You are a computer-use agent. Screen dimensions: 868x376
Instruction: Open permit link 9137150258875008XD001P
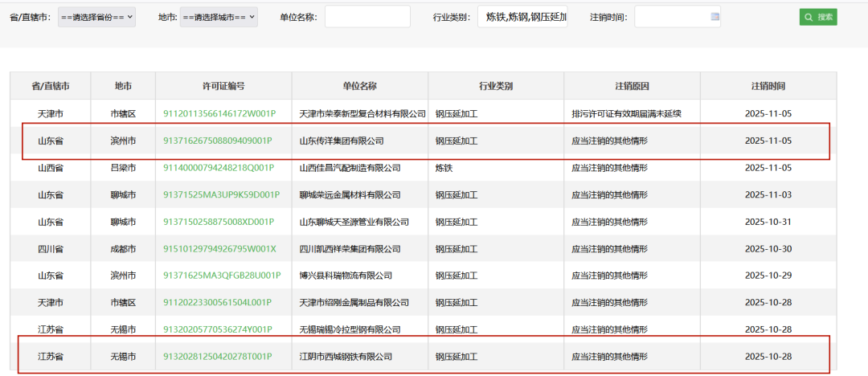(x=219, y=222)
